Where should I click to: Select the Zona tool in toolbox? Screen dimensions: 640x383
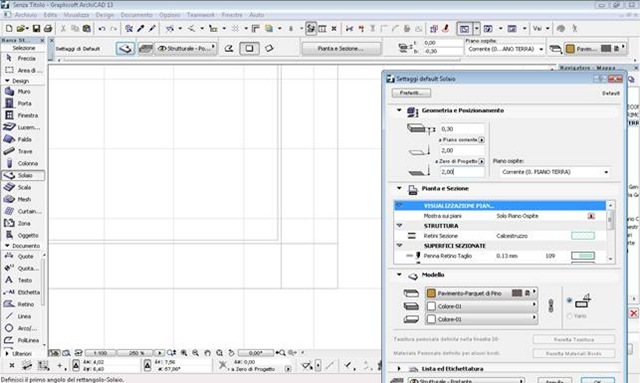coord(23,223)
